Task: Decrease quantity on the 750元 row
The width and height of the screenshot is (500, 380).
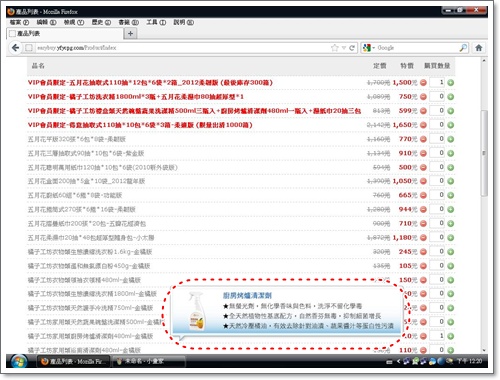Action: click(x=423, y=97)
